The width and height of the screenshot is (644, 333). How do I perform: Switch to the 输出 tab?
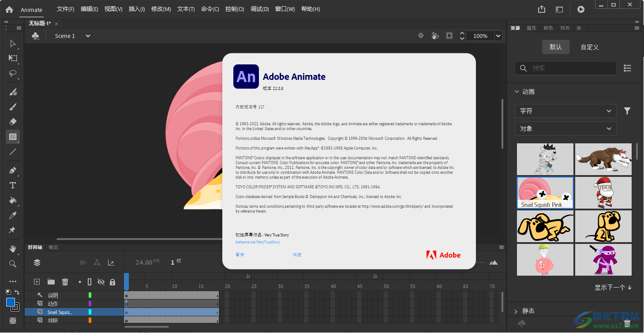[x=53, y=247]
